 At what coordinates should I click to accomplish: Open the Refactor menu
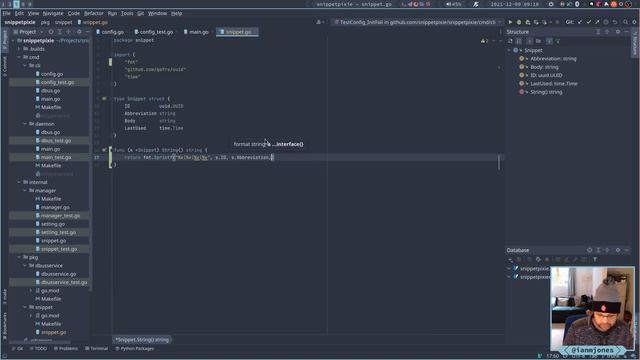tap(94, 13)
